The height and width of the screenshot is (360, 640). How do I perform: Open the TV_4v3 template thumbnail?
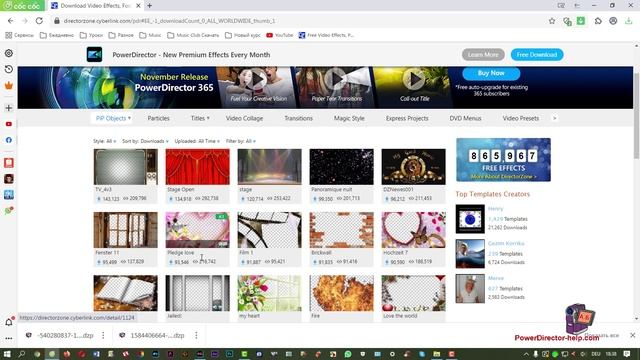pos(125,167)
